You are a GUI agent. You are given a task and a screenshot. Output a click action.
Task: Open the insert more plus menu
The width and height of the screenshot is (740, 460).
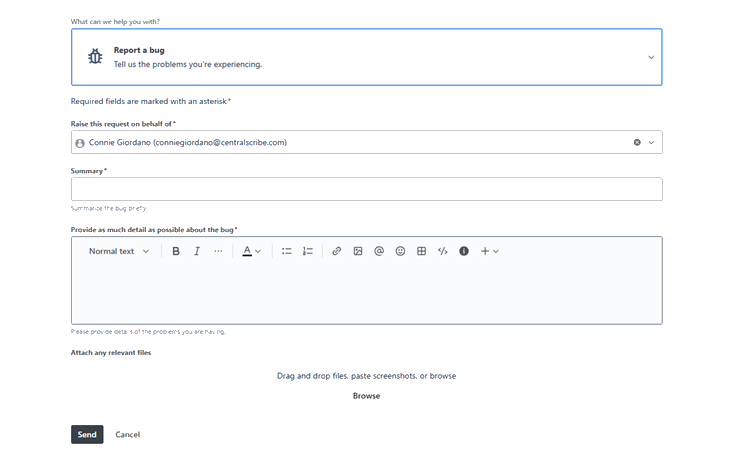click(489, 251)
